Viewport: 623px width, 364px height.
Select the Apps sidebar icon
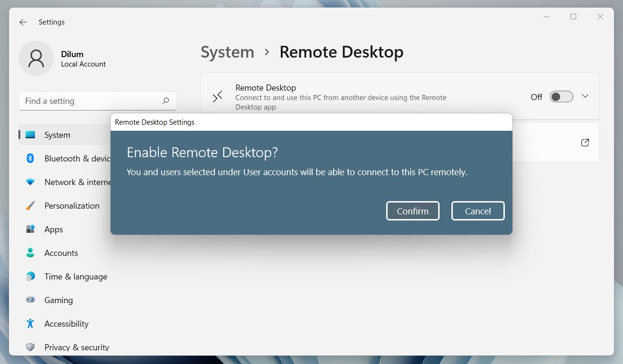(x=30, y=229)
